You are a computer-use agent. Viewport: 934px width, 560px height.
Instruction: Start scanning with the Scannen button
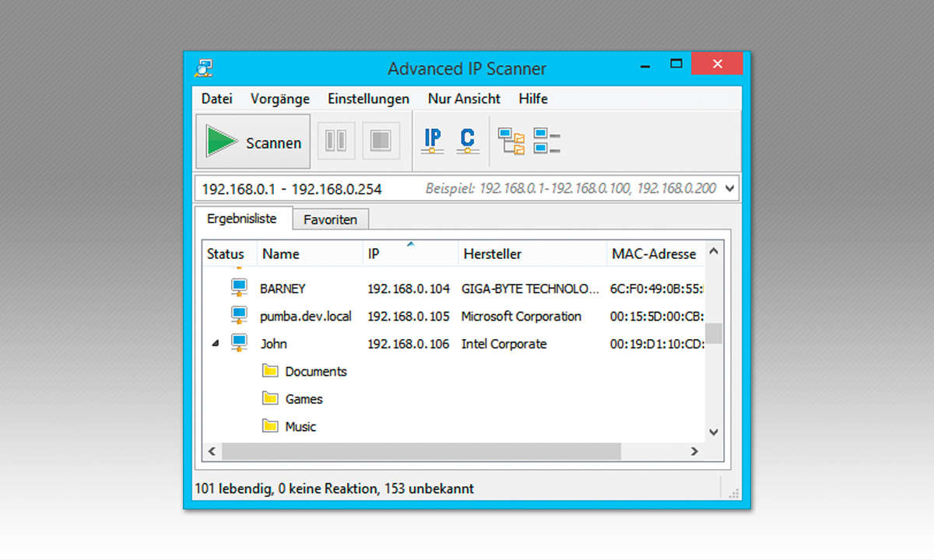[x=253, y=142]
